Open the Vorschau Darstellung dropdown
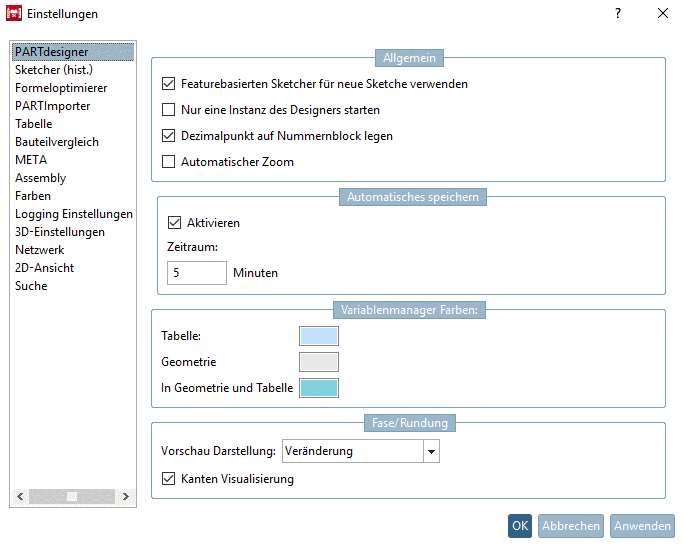This screenshot has width=683, height=547. coord(431,452)
